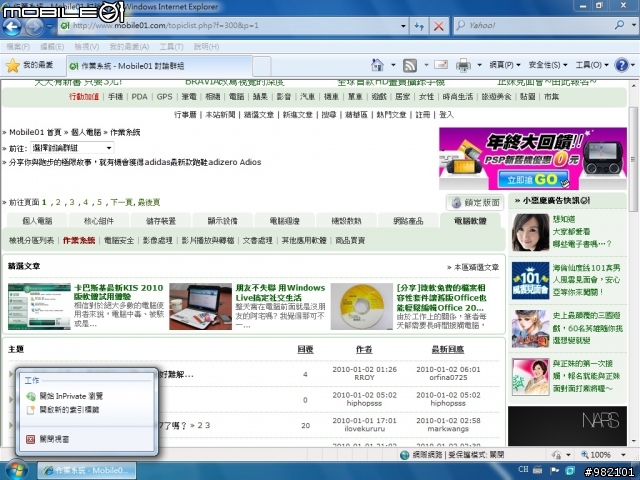Click last replier markwangs
The width and height of the screenshot is (640, 480).
(x=448, y=429)
